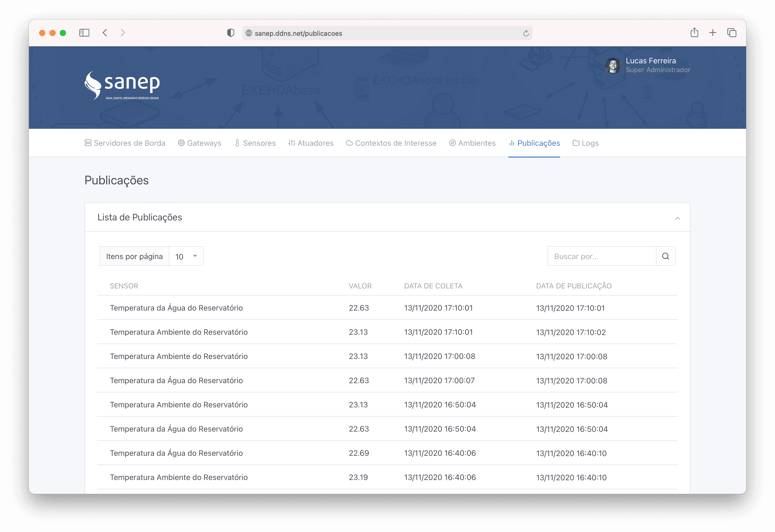Click the page reload icon
This screenshot has width=775, height=532.
coord(526,33)
